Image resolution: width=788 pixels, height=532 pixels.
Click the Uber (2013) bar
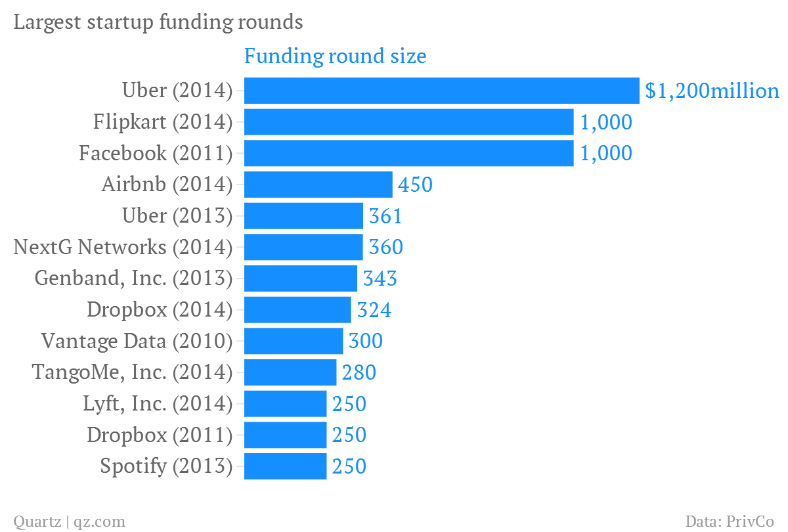(x=303, y=216)
